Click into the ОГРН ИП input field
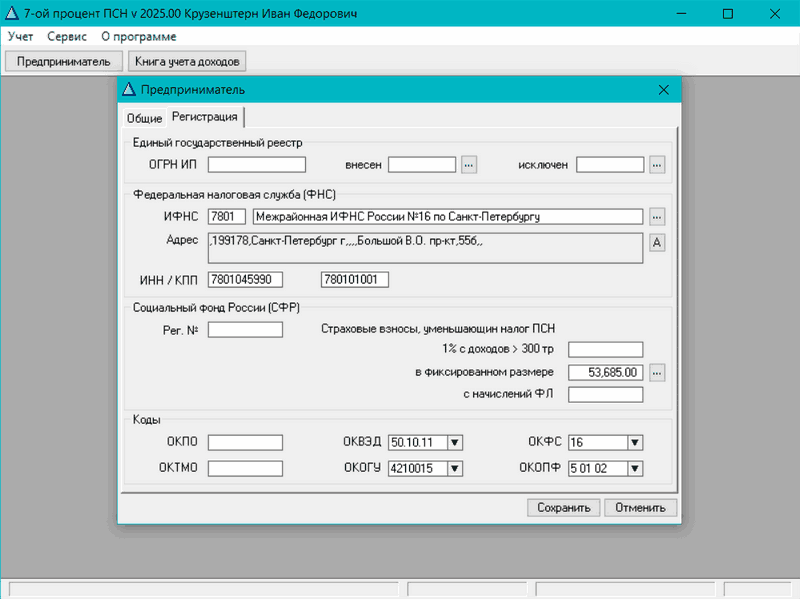The image size is (800, 600). pyautogui.click(x=256, y=164)
